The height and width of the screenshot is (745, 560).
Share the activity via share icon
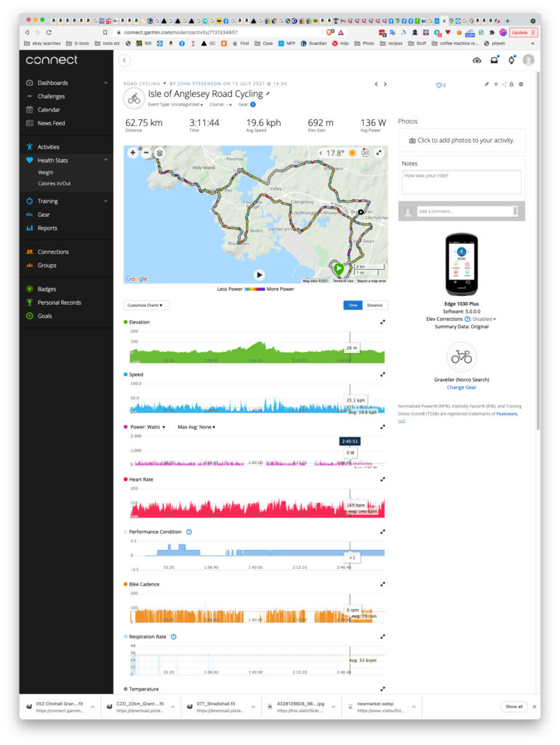pos(504,84)
